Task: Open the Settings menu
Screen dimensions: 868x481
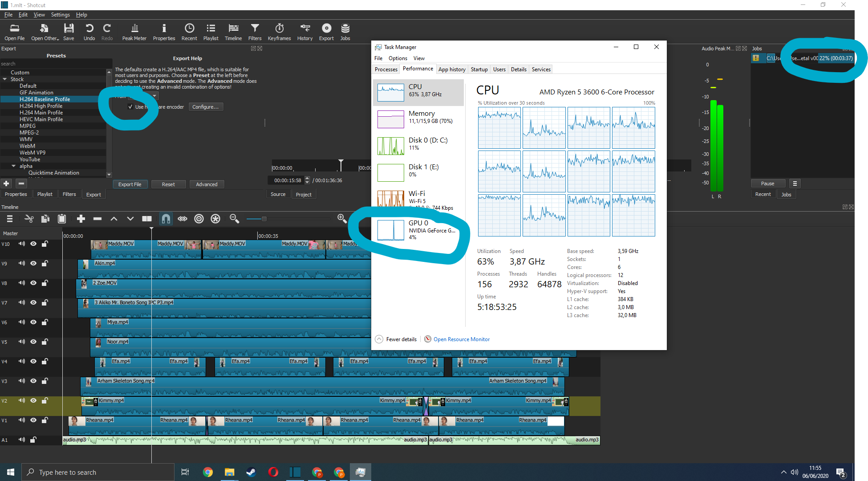Action: [60, 15]
